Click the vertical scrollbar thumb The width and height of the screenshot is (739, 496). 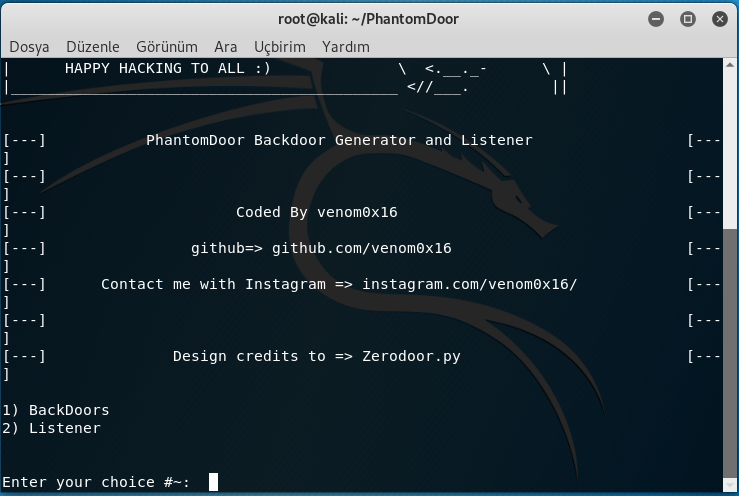pos(729,353)
